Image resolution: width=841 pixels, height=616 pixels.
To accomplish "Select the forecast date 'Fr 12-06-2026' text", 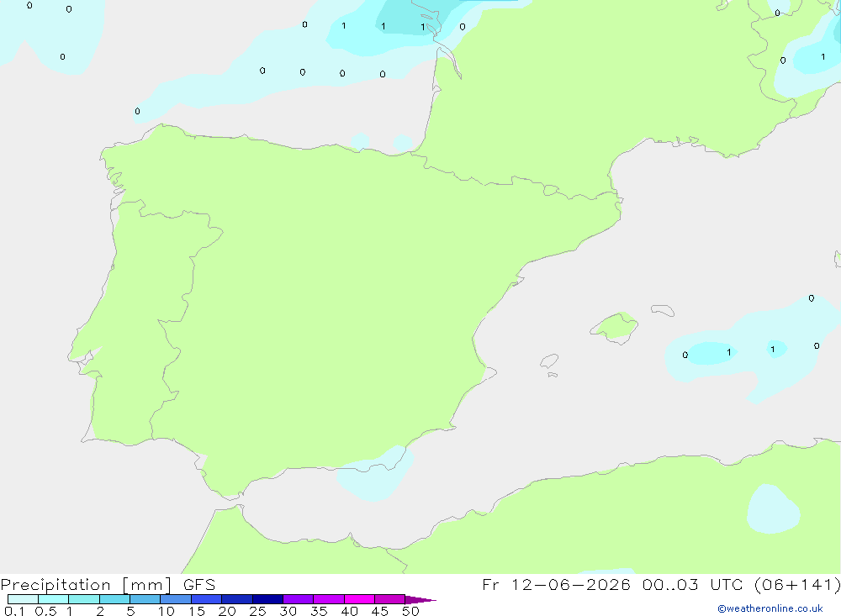I will pos(556,584).
